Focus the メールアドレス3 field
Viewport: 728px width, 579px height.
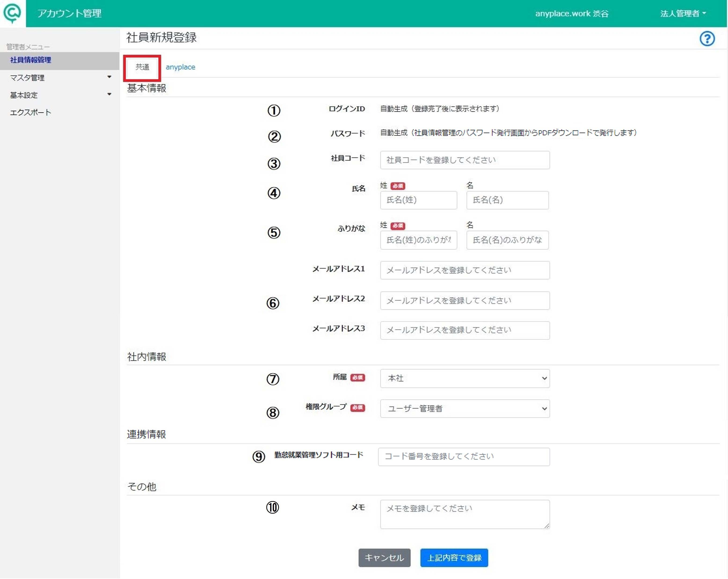pyautogui.click(x=465, y=330)
